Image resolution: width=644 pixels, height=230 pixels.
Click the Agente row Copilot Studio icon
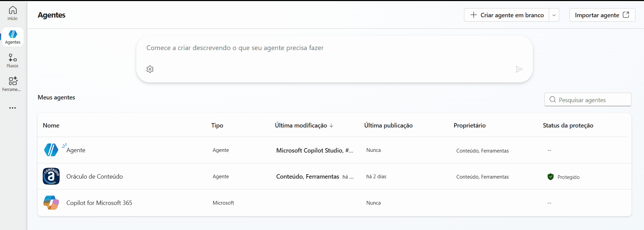click(x=51, y=150)
